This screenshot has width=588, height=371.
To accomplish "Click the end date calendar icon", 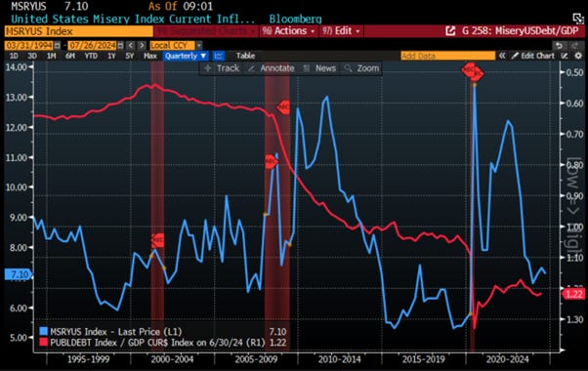I will [x=120, y=45].
